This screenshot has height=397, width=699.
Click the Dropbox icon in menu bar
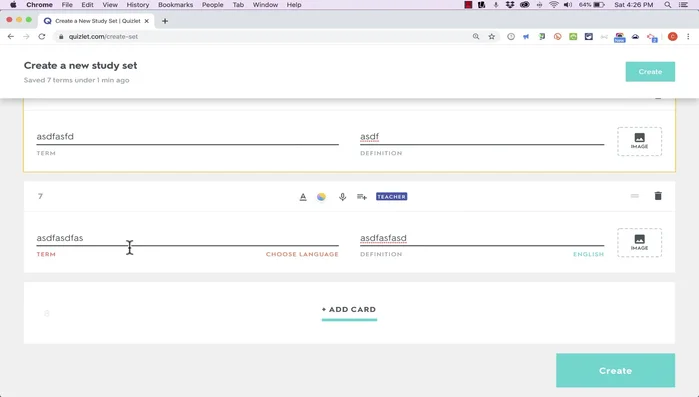tap(510, 4)
